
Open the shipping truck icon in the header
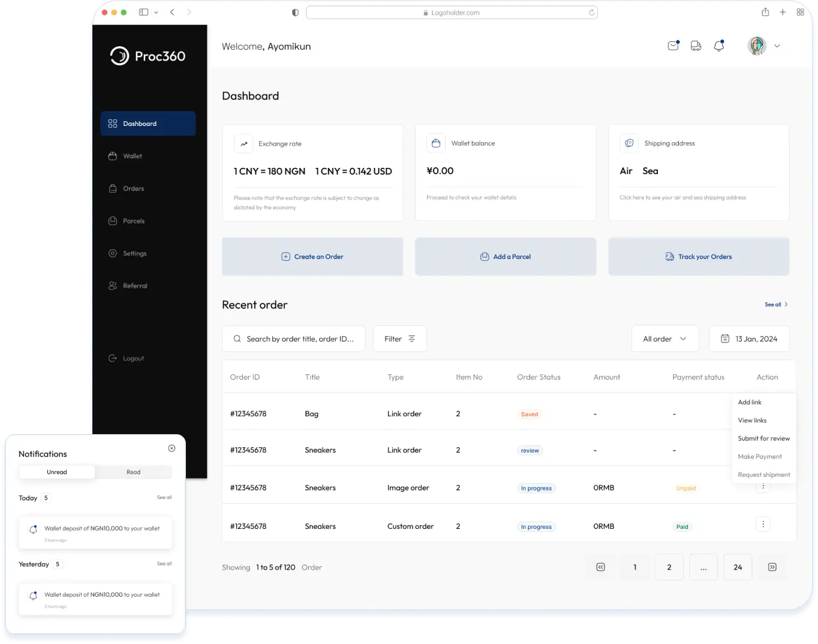696,46
